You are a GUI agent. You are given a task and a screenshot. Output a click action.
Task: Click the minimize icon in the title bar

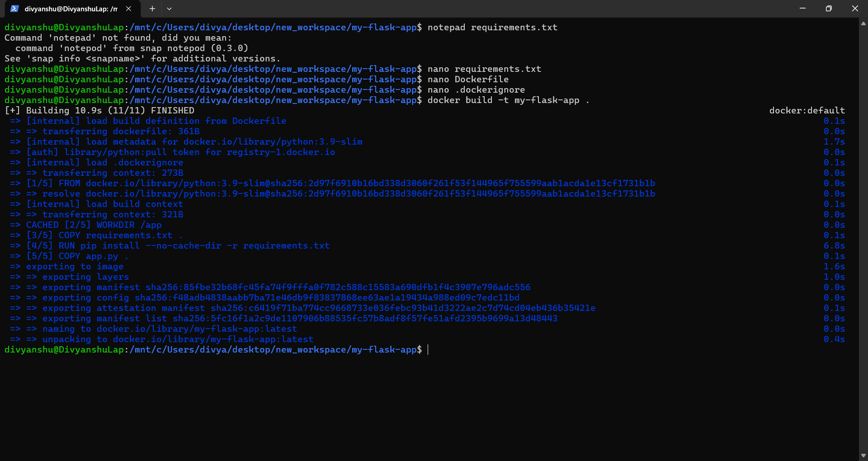tap(802, 8)
